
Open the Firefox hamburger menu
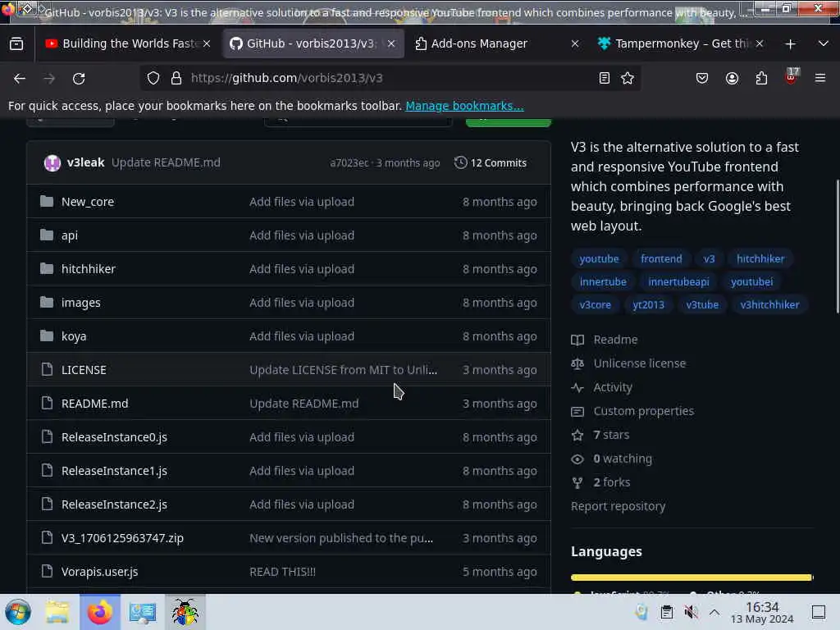[820, 78]
